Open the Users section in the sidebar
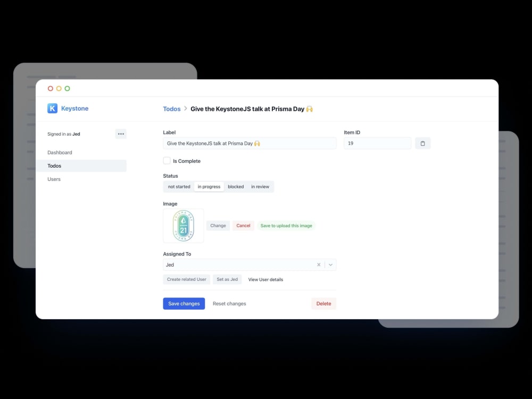Image resolution: width=532 pixels, height=399 pixels. (x=54, y=179)
